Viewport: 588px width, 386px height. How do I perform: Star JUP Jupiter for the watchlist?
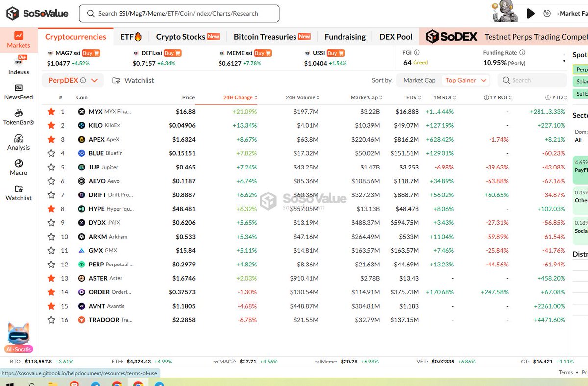pyautogui.click(x=51, y=167)
